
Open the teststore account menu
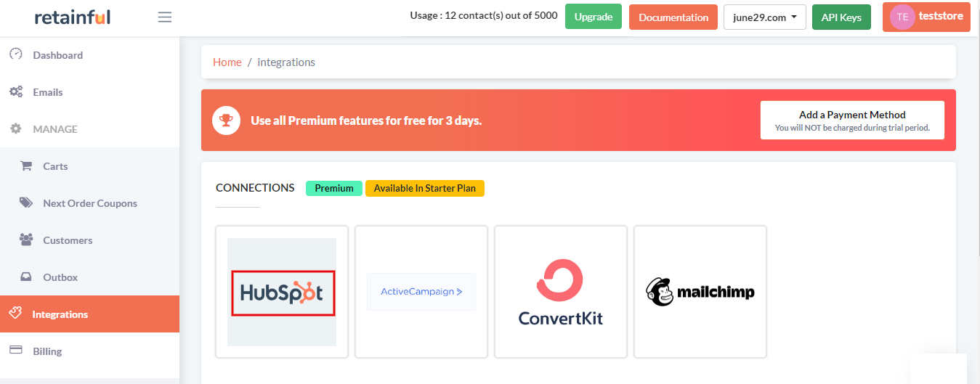click(x=926, y=17)
